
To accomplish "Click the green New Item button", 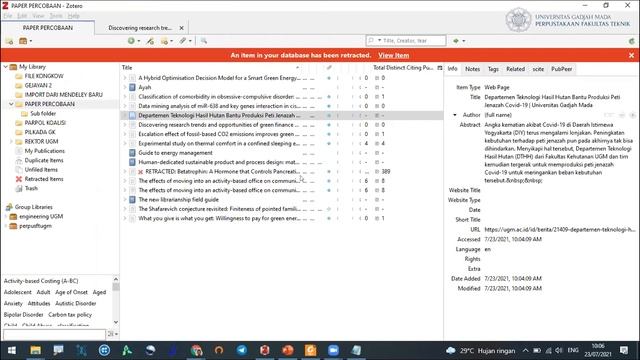I will [x=133, y=41].
